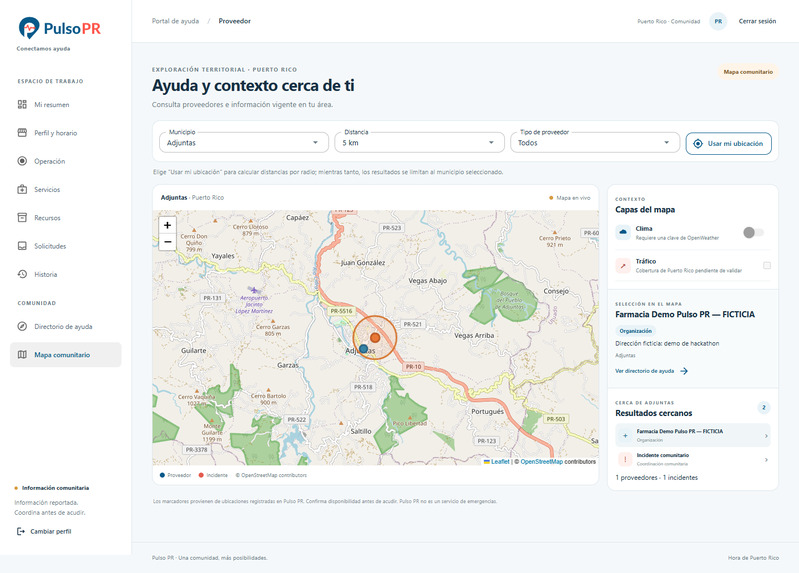Click the Capas del mapa heading
The image size is (799, 573).
pos(645,210)
